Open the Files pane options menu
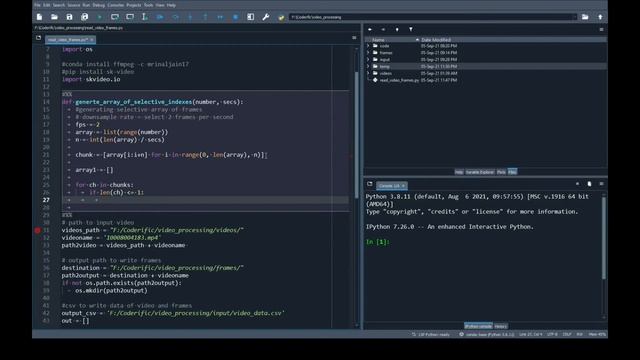 pyautogui.click(x=601, y=29)
